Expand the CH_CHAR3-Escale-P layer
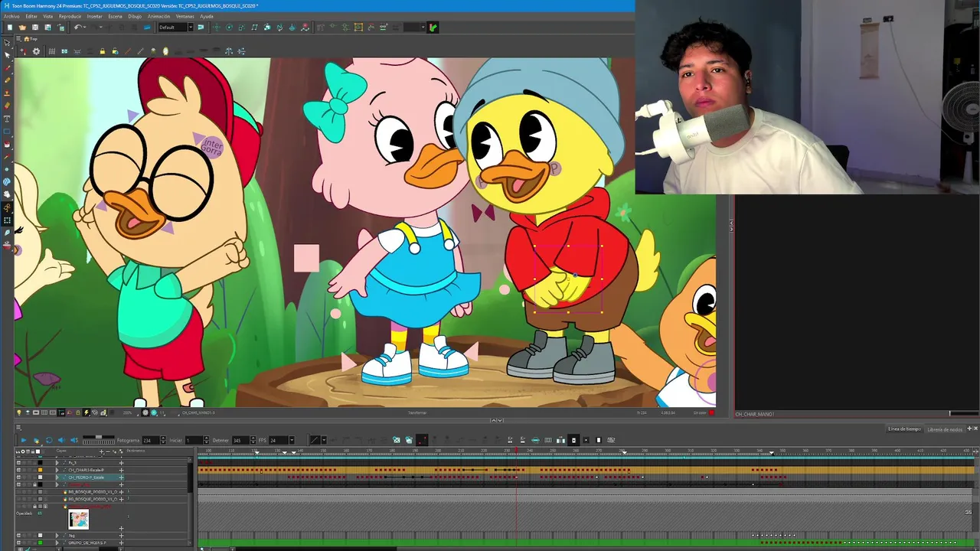This screenshot has width=980, height=551. pos(57,470)
